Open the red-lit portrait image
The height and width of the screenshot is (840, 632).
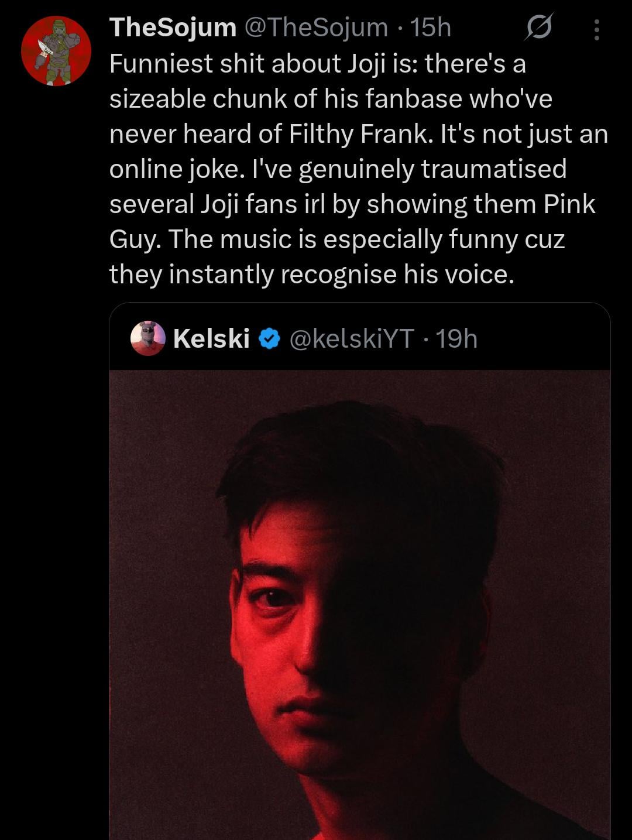click(359, 603)
